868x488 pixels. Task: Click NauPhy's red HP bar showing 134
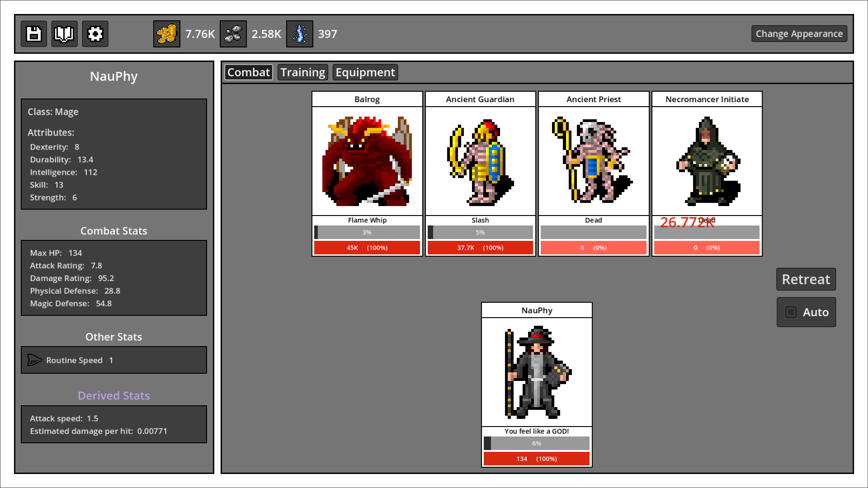[x=536, y=459]
